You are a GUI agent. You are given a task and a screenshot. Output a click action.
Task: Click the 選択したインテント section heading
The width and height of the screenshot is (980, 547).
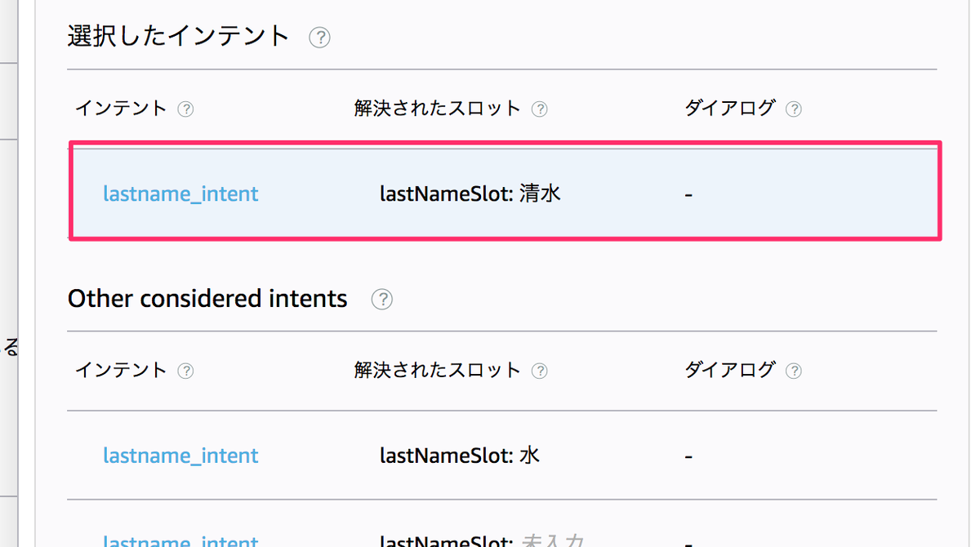[x=179, y=36]
